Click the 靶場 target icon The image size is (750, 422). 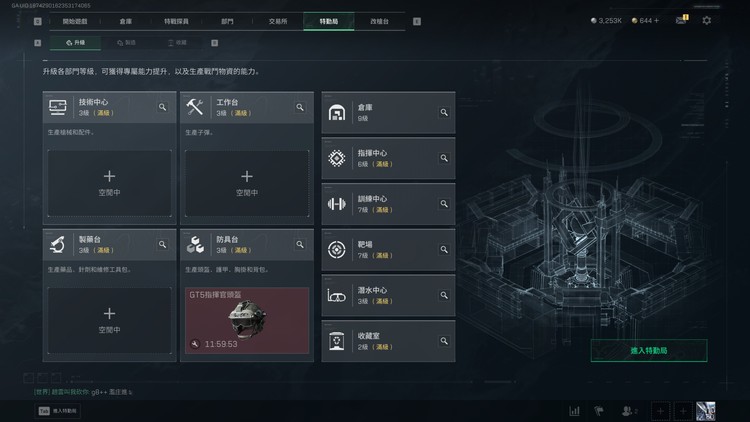pos(337,249)
